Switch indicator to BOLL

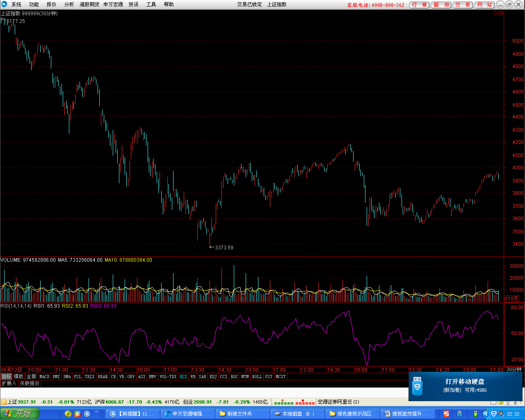(x=257, y=377)
